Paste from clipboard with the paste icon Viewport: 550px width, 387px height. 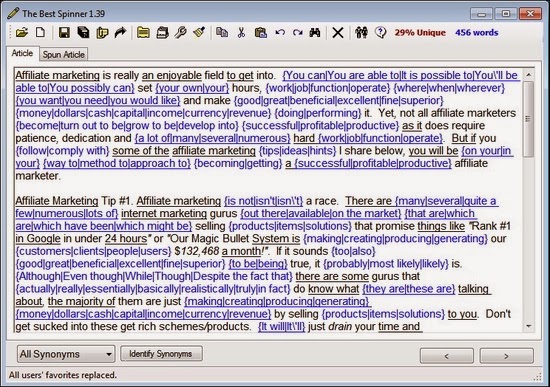pos(261,33)
